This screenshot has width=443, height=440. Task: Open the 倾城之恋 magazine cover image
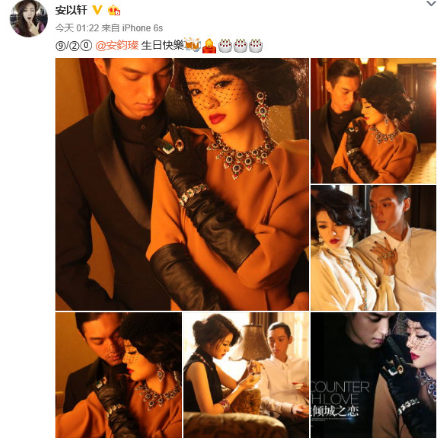[x=373, y=375]
